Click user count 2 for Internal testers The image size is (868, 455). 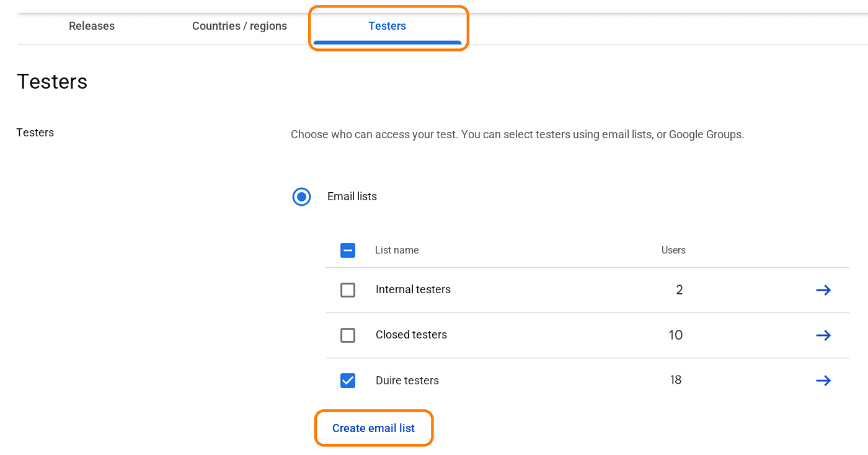pyautogui.click(x=680, y=290)
